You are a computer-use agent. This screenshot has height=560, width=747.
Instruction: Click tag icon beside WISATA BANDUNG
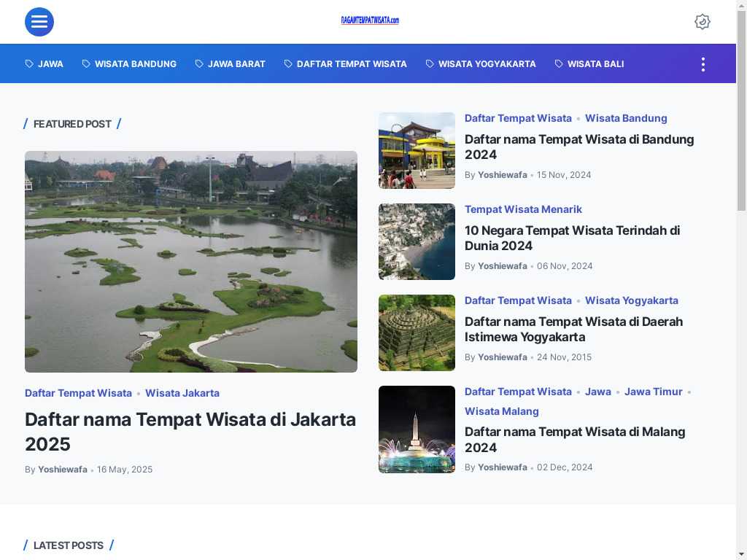[x=86, y=64]
